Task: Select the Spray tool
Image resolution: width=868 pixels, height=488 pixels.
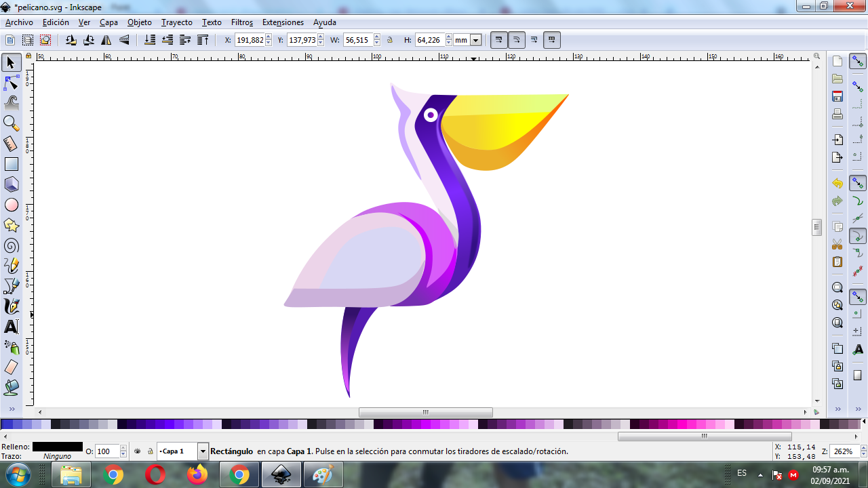Action: (11, 347)
